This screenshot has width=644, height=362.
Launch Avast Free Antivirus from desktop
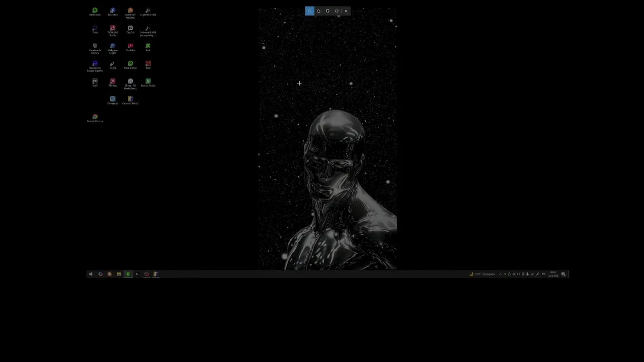(130, 13)
